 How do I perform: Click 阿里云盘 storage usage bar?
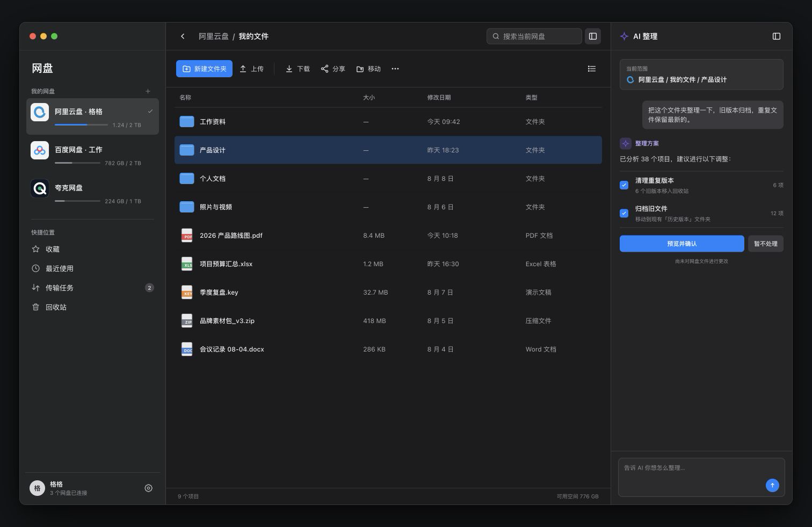[81, 125]
